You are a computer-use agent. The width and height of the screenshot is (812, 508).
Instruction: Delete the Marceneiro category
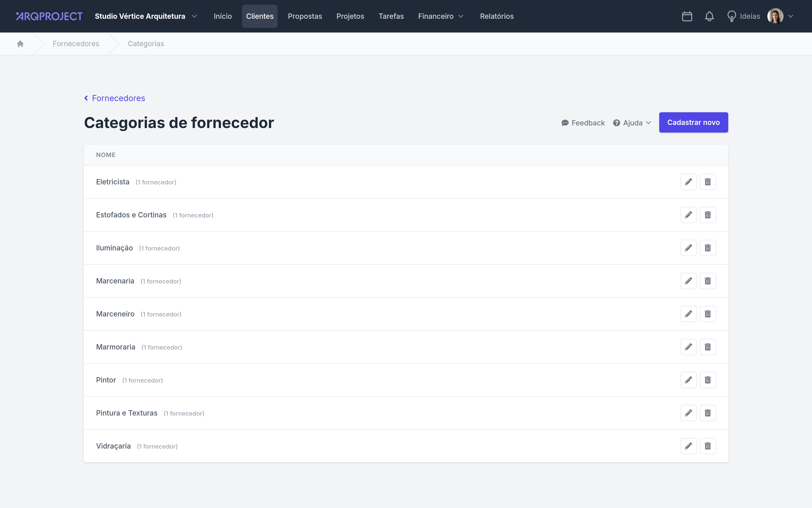click(x=708, y=314)
